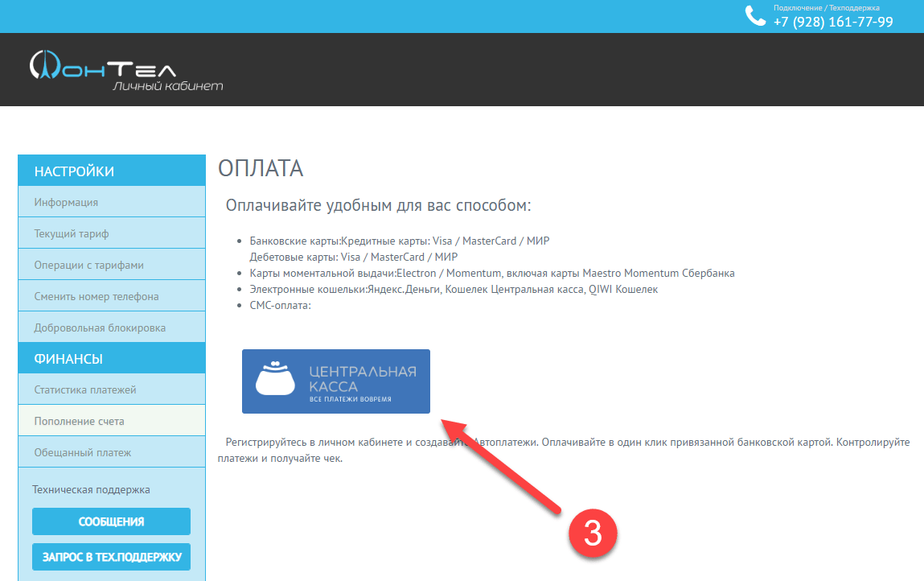The image size is (924, 581).
Task: Click the Техническая поддержка label in the sidebar
Action: coord(92,489)
